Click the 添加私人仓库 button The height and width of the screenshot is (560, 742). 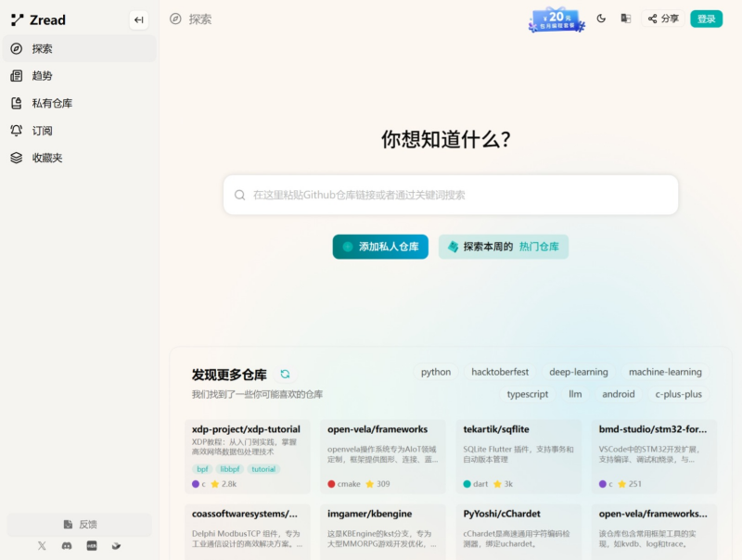click(380, 247)
